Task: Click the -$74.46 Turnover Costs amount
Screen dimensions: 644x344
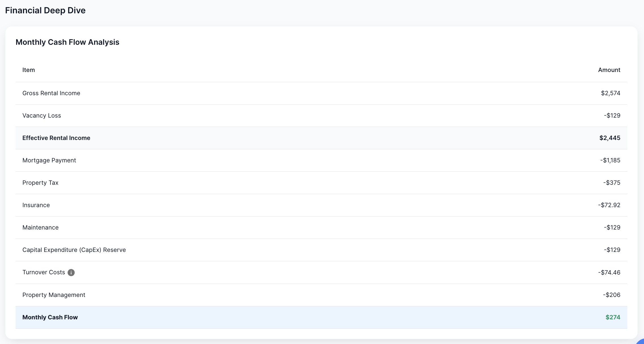Action: (x=609, y=272)
